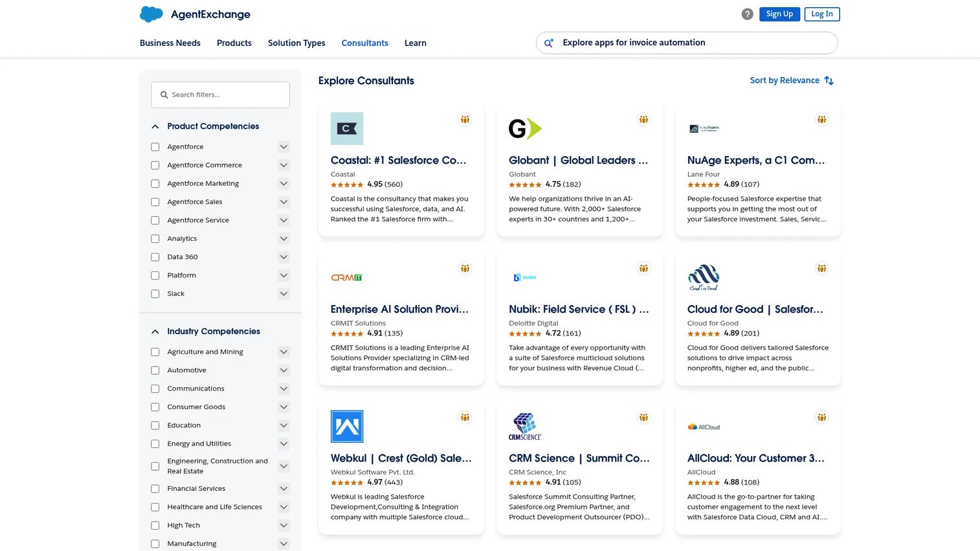
Task: Click the Log In button
Action: click(x=822, y=14)
